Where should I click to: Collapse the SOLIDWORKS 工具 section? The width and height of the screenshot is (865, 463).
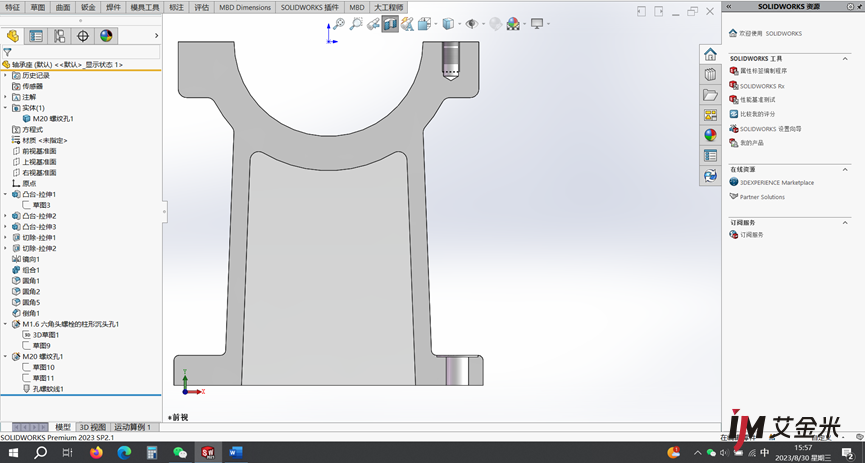[x=845, y=58]
